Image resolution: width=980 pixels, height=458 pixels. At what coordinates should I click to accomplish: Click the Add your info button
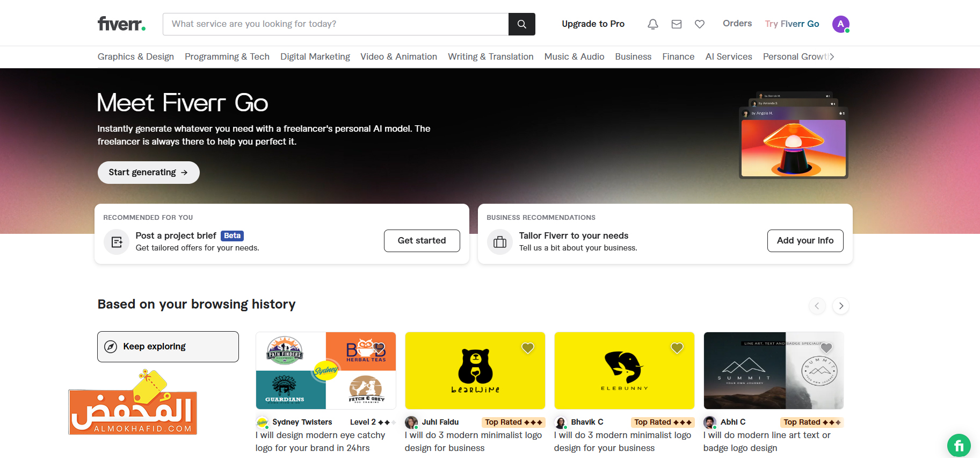pos(805,241)
